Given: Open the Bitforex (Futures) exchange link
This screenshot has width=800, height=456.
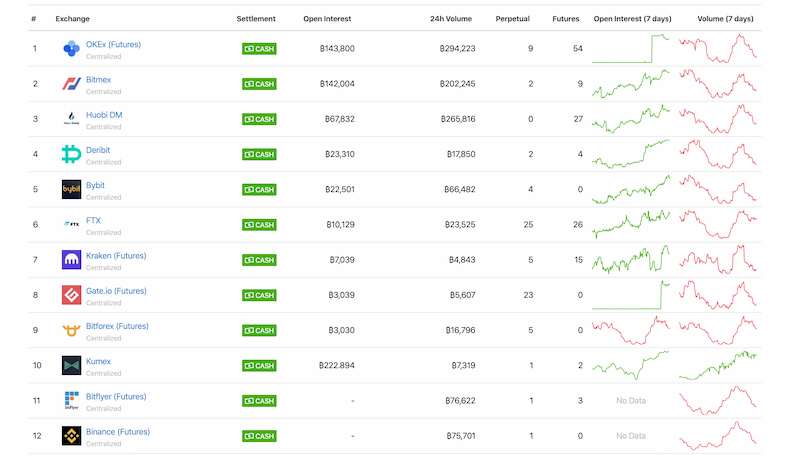Looking at the screenshot, I should tap(117, 326).
